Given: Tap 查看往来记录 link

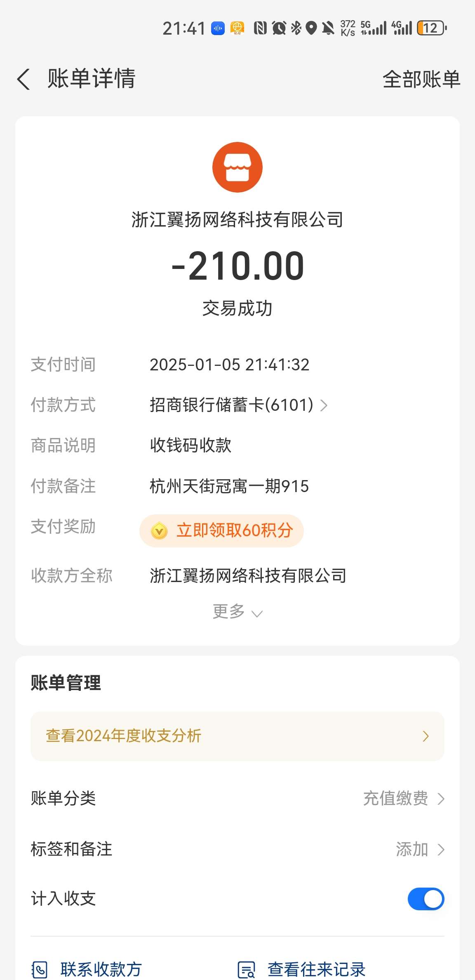Looking at the screenshot, I should 316,969.
